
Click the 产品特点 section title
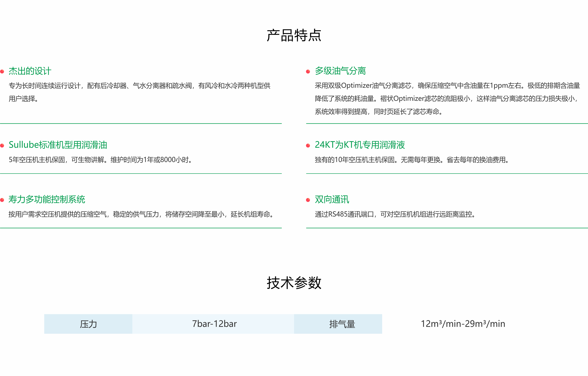pyautogui.click(x=294, y=35)
